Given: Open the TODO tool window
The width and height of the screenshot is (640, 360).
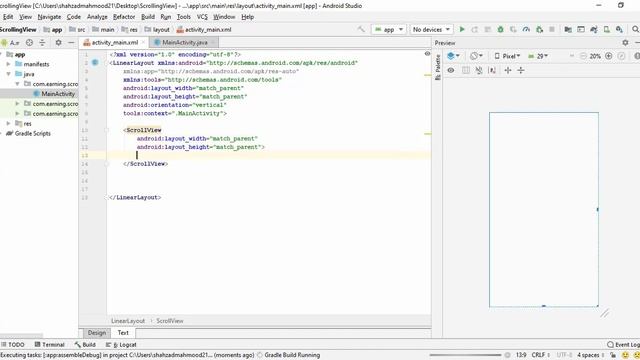Looking at the screenshot, I should (13, 344).
